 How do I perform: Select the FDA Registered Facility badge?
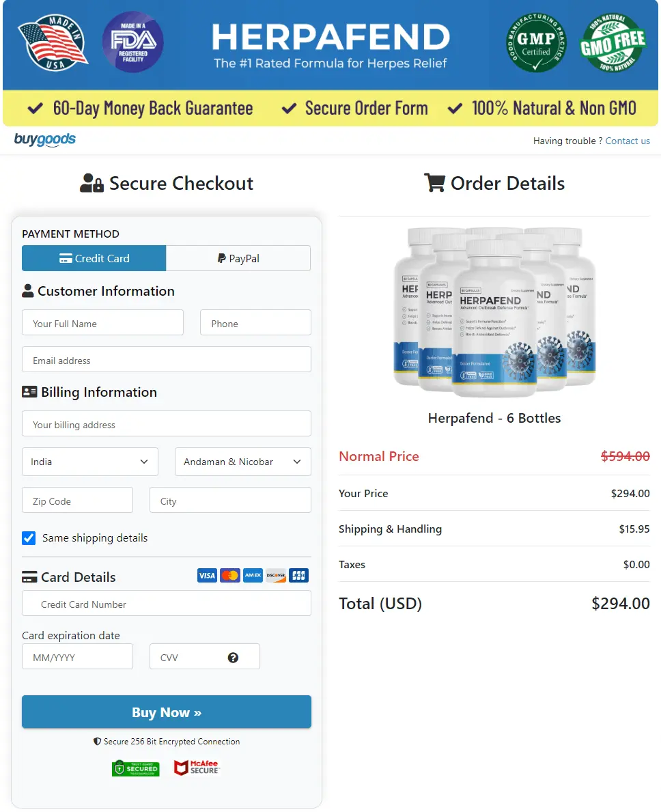[133, 42]
